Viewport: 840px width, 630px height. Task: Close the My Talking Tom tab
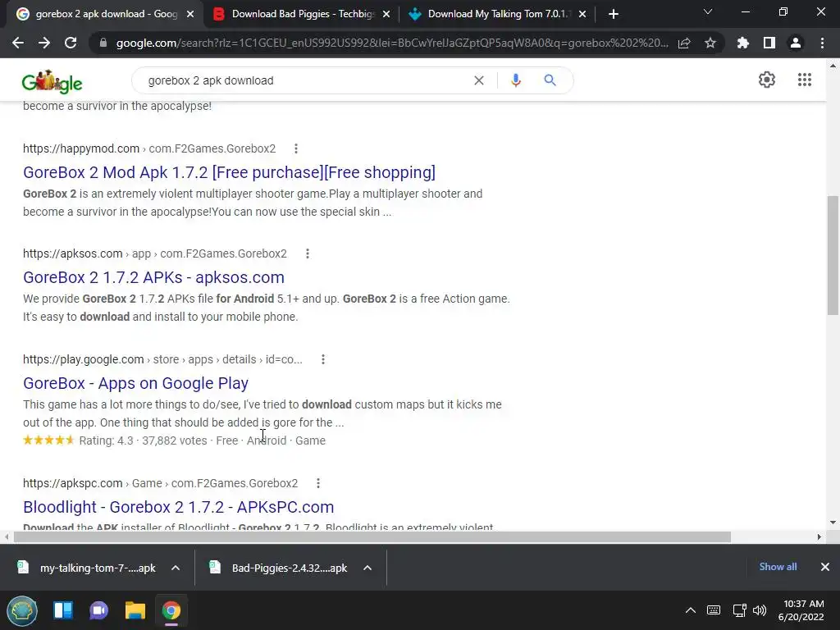[x=582, y=15]
